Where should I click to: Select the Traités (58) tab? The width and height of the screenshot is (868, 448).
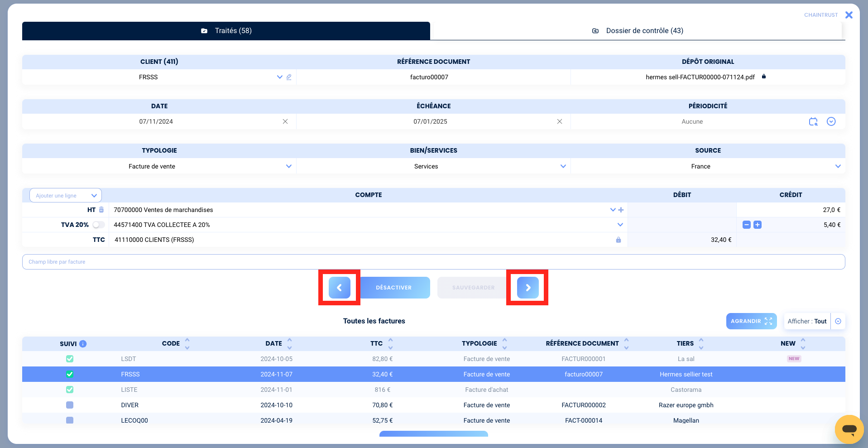tap(226, 31)
